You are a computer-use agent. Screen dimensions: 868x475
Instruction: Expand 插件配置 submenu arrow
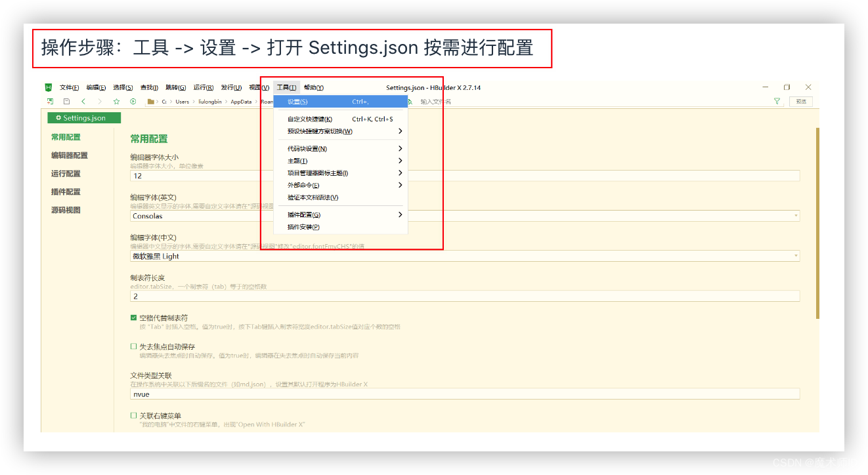[x=400, y=215]
